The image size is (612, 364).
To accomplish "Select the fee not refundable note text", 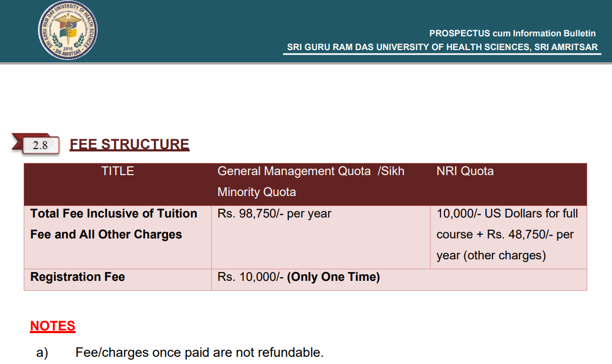I will pyautogui.click(x=199, y=352).
